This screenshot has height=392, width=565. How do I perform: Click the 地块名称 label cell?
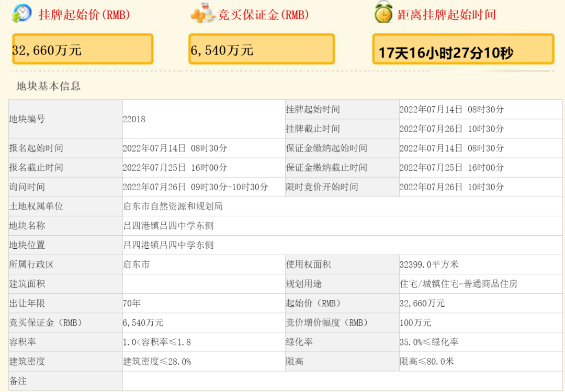click(65, 226)
